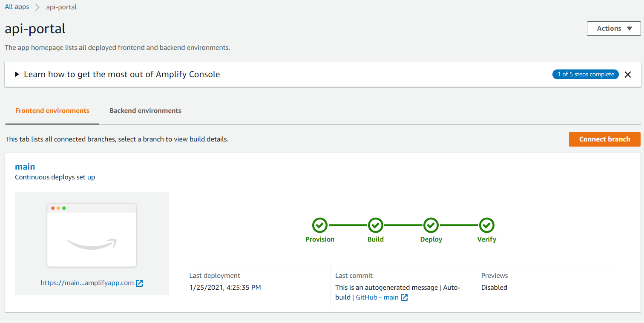Viewport: 644px width, 323px height.
Task: Click the Deploy step checkmark icon
Action: tap(431, 225)
